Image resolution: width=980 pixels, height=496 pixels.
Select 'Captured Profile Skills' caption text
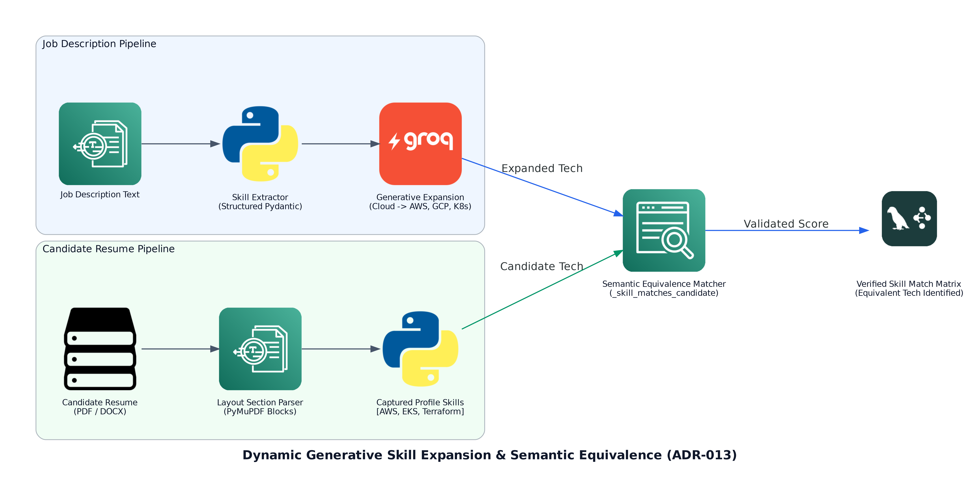420,402
